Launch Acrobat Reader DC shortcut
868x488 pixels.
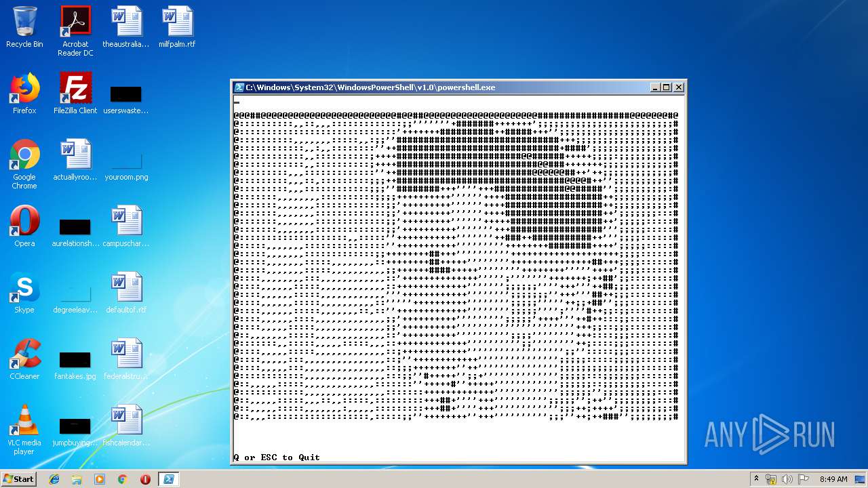coord(75,31)
